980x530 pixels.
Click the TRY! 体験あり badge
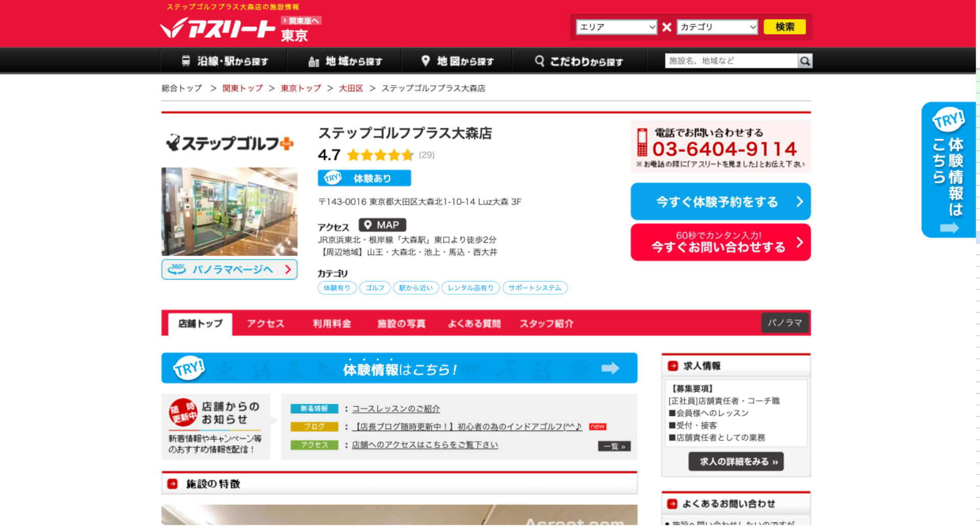click(x=364, y=178)
